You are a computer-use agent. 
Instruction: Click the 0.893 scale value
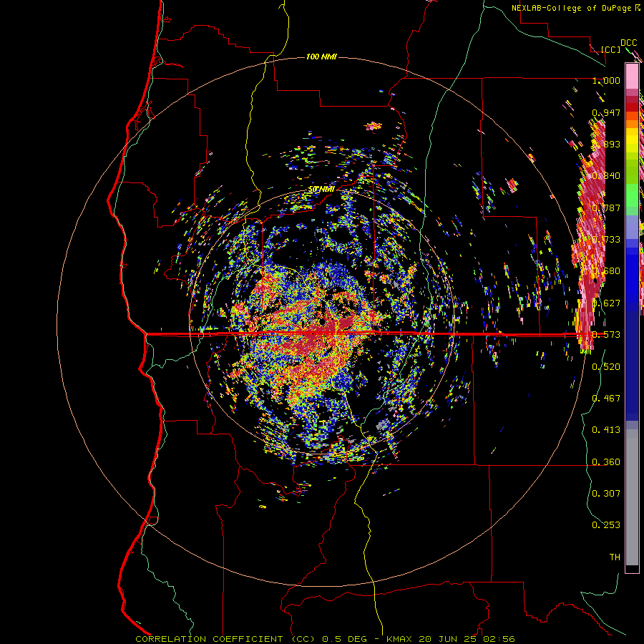[x=606, y=144]
